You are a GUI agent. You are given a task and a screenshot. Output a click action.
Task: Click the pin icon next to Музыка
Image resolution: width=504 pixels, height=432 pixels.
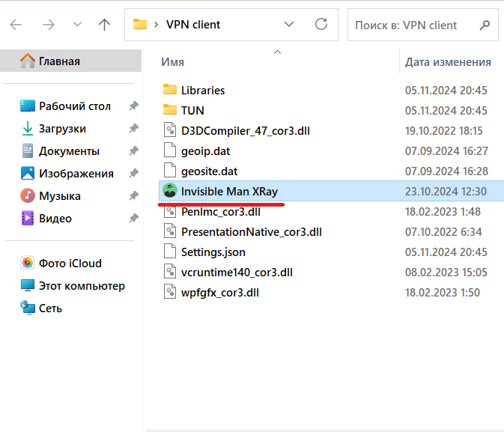[x=134, y=195]
